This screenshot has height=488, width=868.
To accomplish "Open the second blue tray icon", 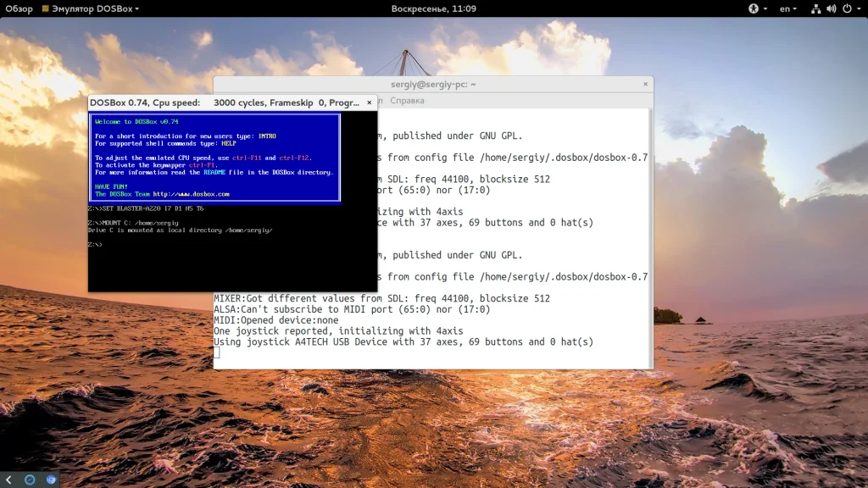I will [x=51, y=480].
